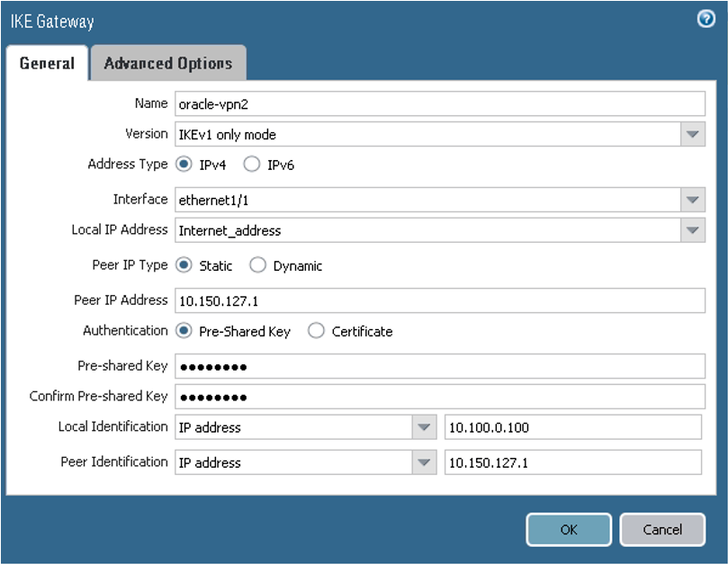Viewport: 728px width, 564px height.
Task: Confirm settings with the OK button
Action: click(x=569, y=530)
